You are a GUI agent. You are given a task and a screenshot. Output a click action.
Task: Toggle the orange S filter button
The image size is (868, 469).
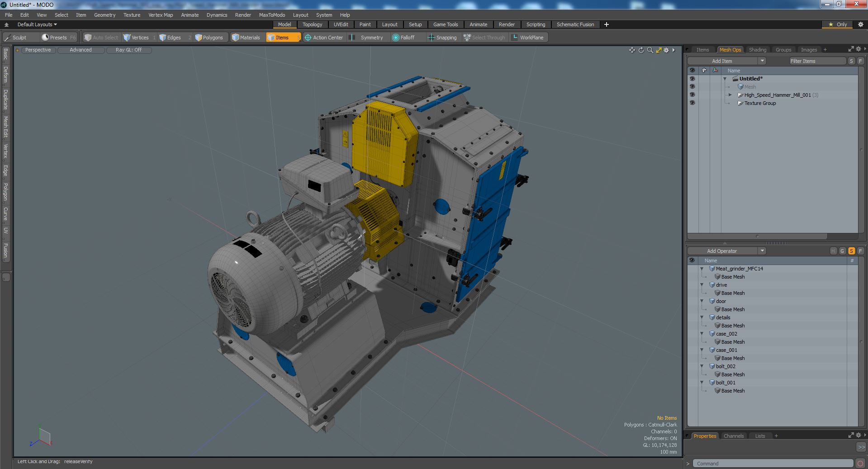click(x=851, y=251)
